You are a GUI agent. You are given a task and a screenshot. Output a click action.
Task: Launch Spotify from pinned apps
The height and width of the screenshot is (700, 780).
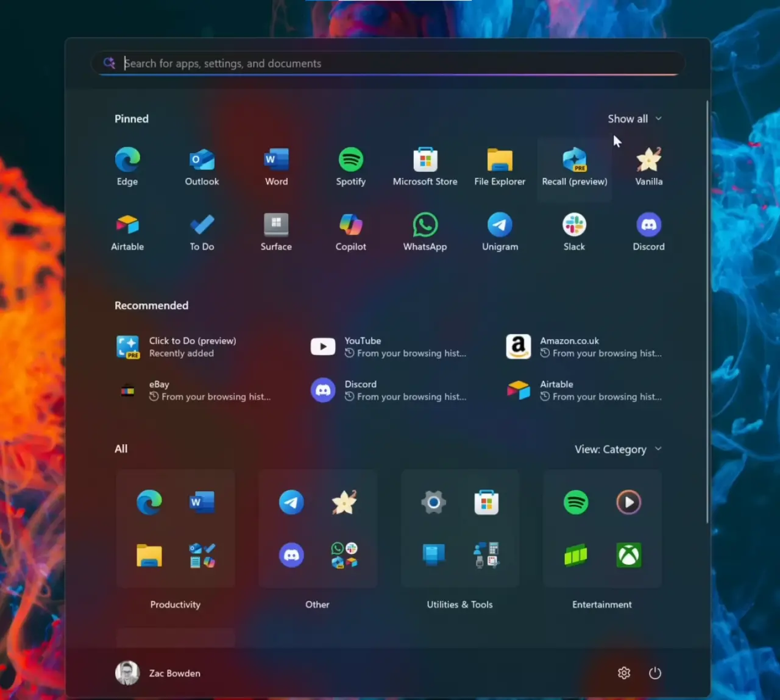tap(350, 166)
